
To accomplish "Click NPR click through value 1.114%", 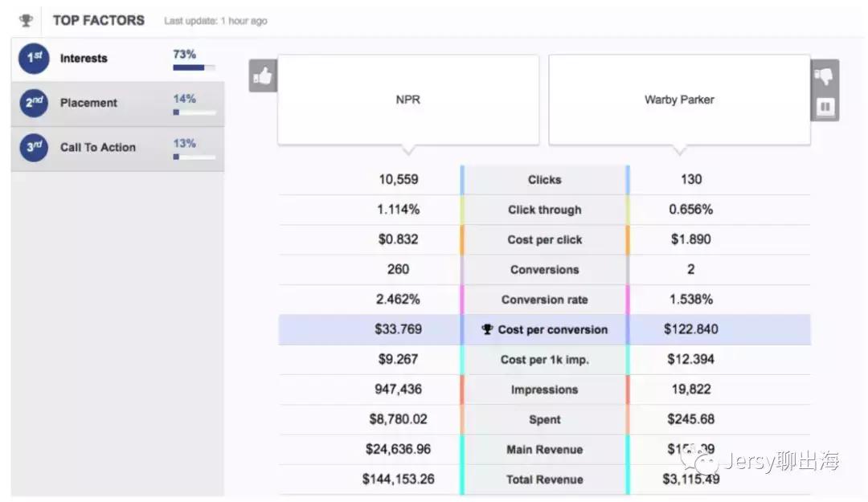I will coord(399,209).
